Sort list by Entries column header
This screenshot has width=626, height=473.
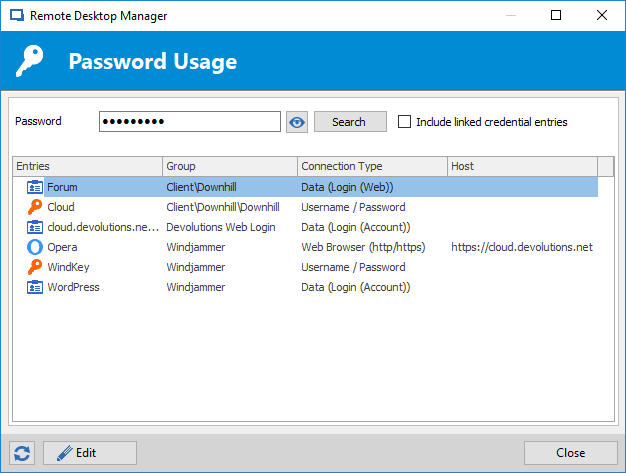87,166
